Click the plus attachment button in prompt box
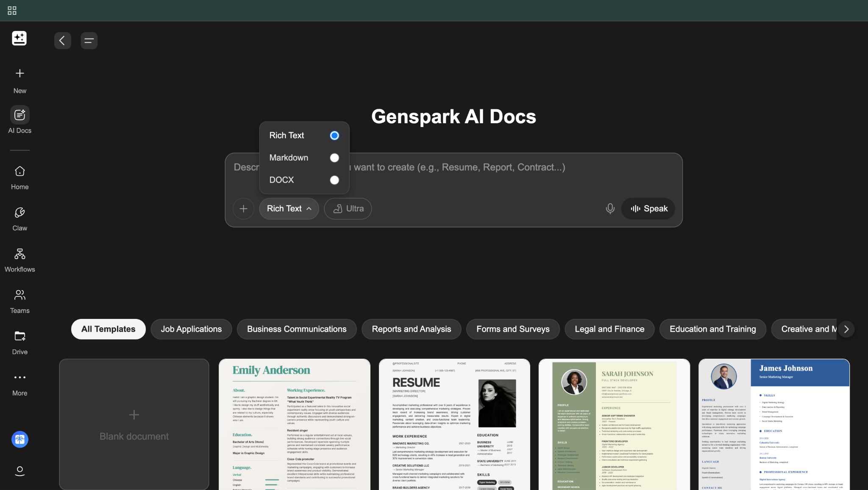 pos(243,209)
